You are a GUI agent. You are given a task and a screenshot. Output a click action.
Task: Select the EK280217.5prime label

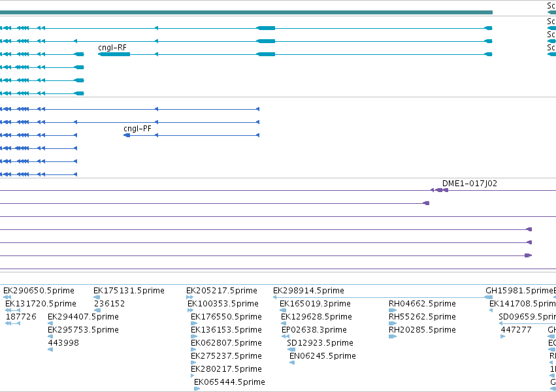[x=226, y=369]
